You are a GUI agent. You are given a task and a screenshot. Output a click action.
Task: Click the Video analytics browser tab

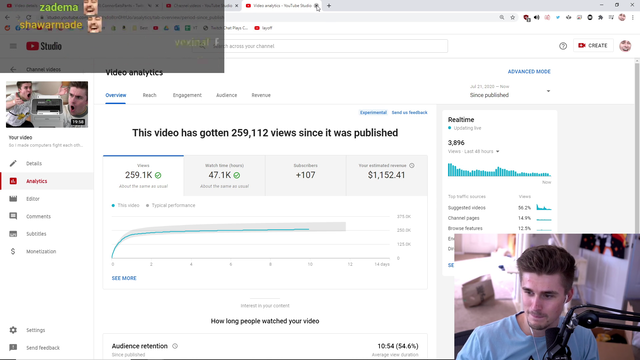click(282, 6)
